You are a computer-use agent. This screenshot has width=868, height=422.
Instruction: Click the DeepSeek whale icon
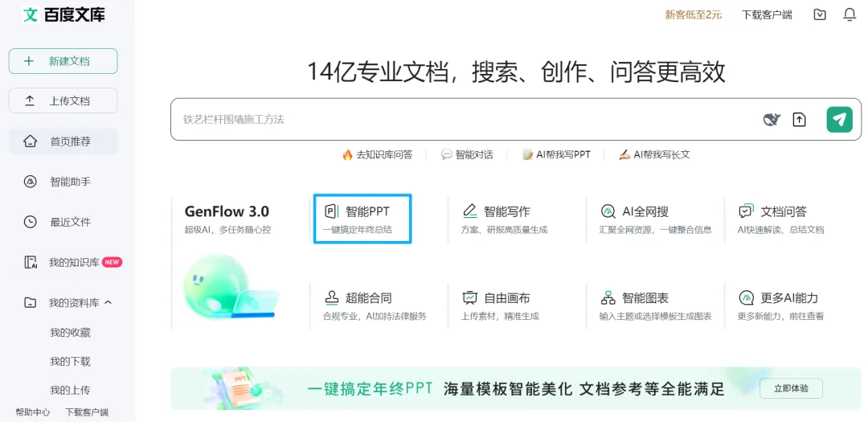click(x=772, y=119)
